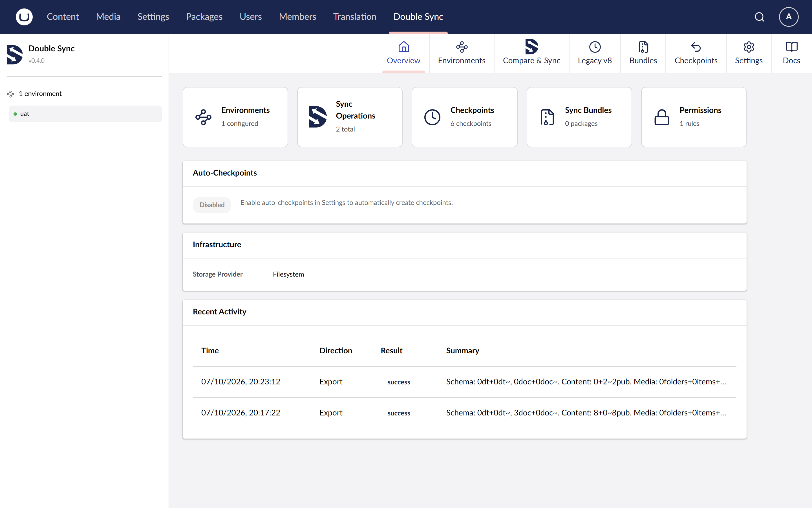
Task: Click the Legacy v8 clock icon
Action: coord(595,47)
